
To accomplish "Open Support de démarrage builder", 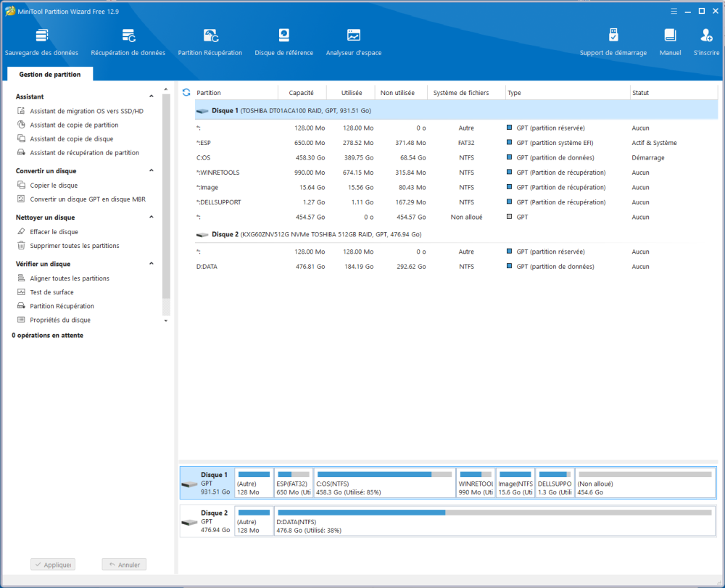I will (613, 42).
